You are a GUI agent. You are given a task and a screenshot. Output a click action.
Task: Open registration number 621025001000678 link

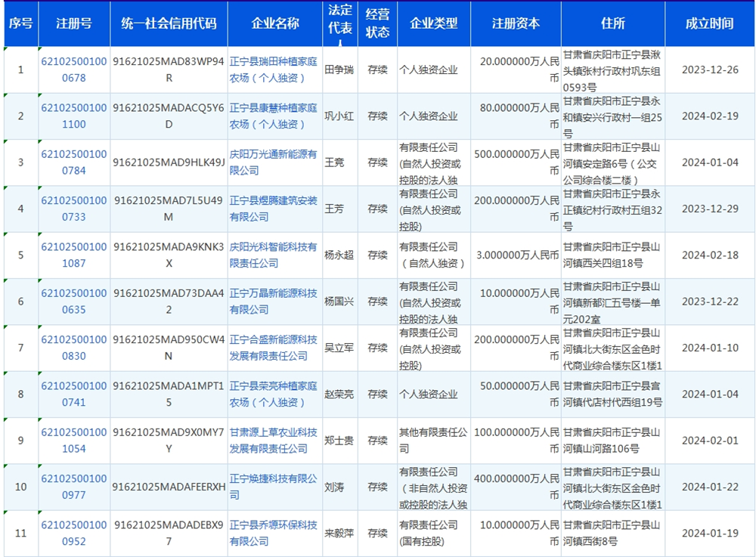click(x=73, y=70)
